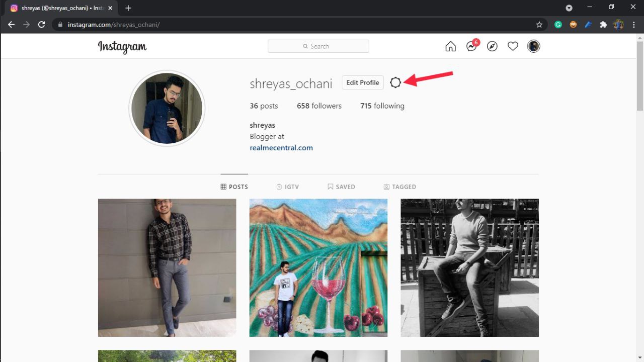Open Chrome's three-dot menu
The image size is (644, 362).
633,25
